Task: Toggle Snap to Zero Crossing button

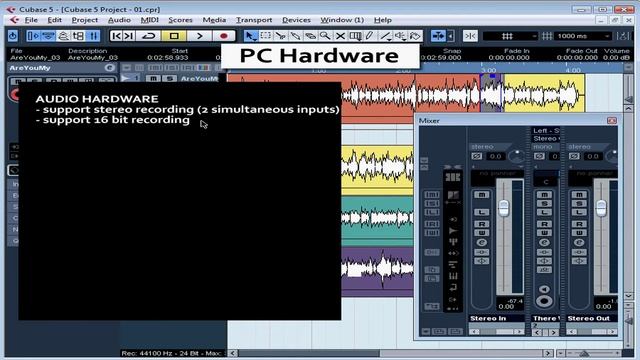Action: click(x=470, y=36)
